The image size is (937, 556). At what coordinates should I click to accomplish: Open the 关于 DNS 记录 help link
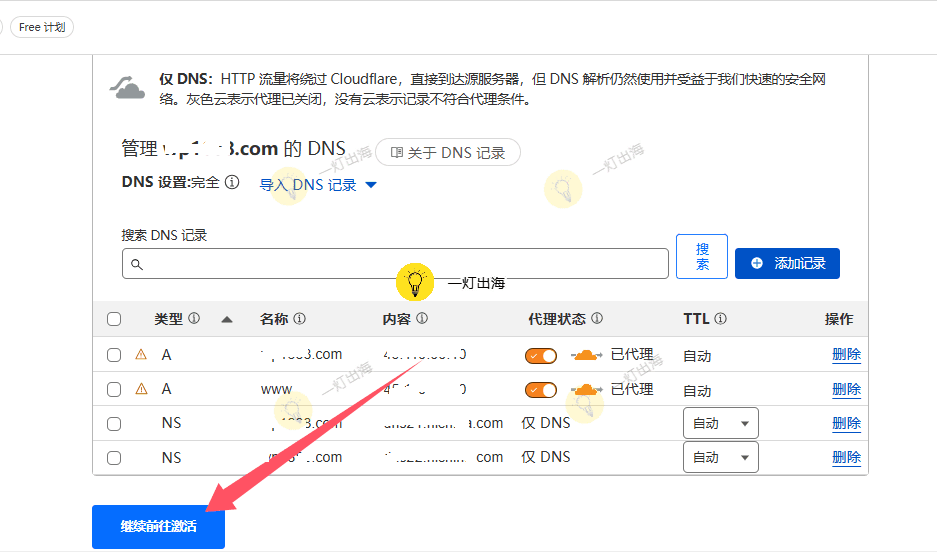point(447,153)
